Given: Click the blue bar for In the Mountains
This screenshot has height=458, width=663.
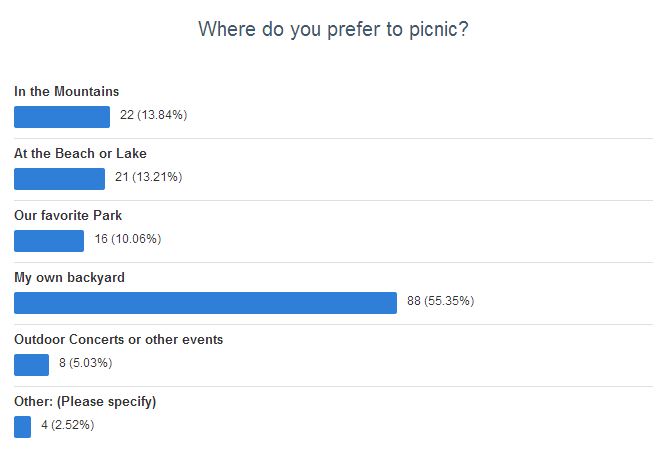Looking at the screenshot, I should (62, 117).
